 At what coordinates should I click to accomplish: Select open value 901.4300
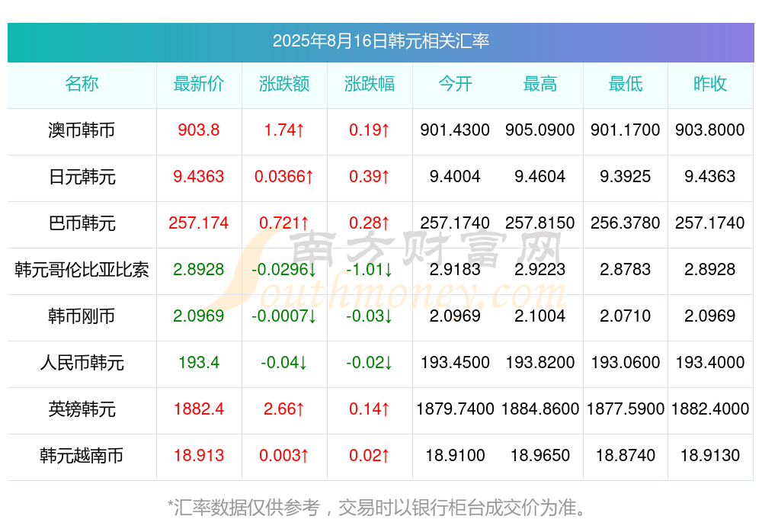(455, 130)
